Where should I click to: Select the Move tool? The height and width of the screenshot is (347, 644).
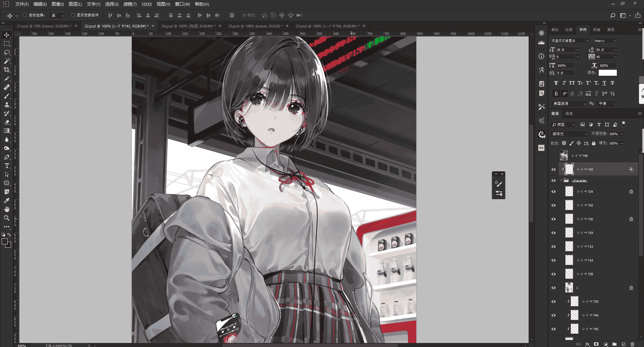7,35
